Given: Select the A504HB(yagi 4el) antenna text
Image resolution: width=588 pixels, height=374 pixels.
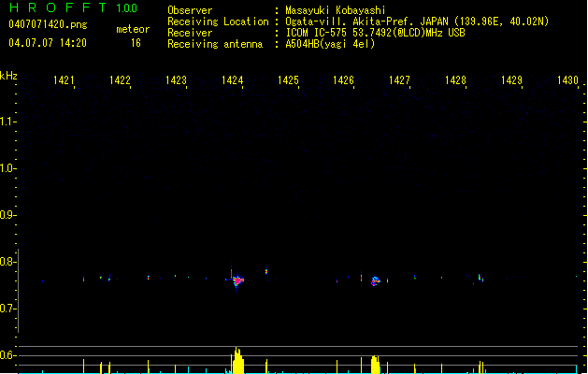Looking at the screenshot, I should click(x=330, y=44).
